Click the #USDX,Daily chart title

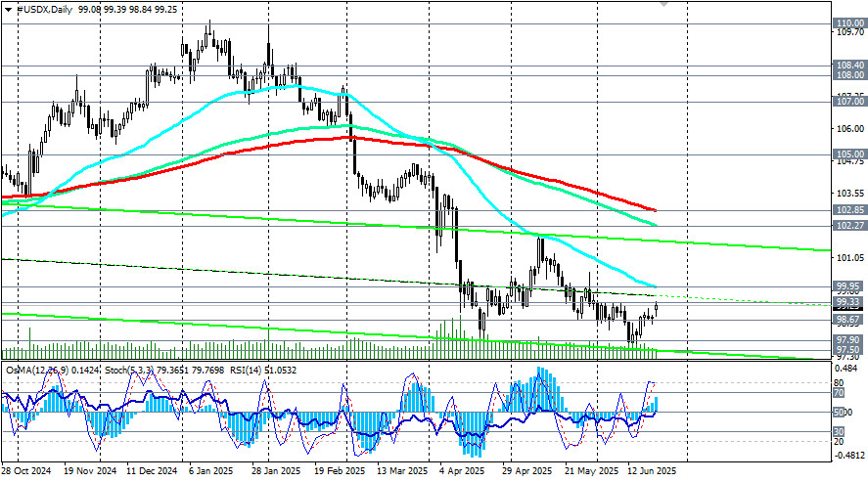click(x=45, y=10)
